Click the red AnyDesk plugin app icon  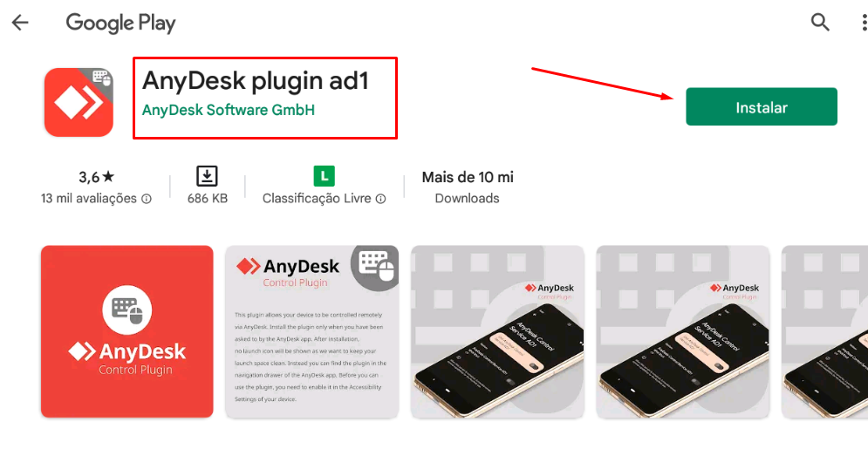click(79, 102)
